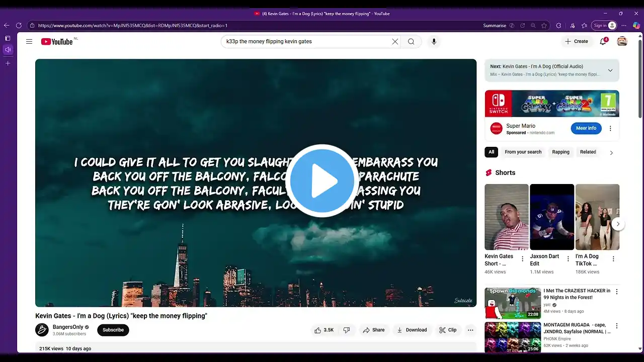Open options menu for the Super Mario ad

(x=610, y=128)
